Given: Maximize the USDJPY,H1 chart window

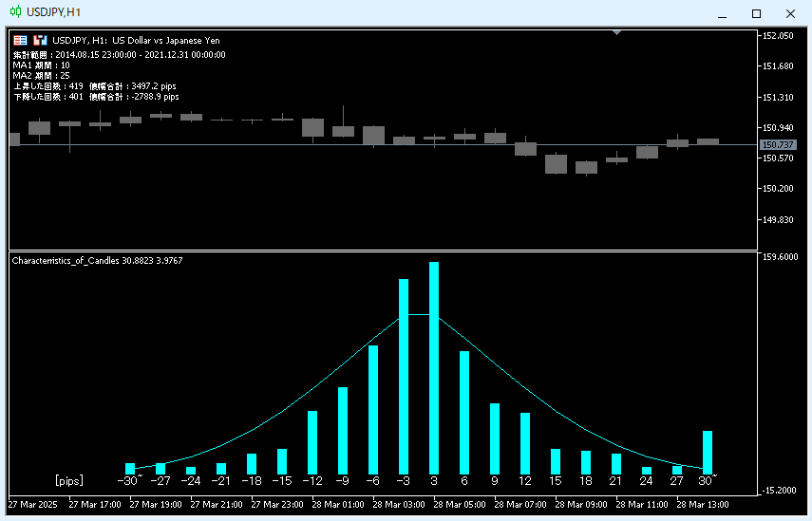Looking at the screenshot, I should click(x=756, y=14).
